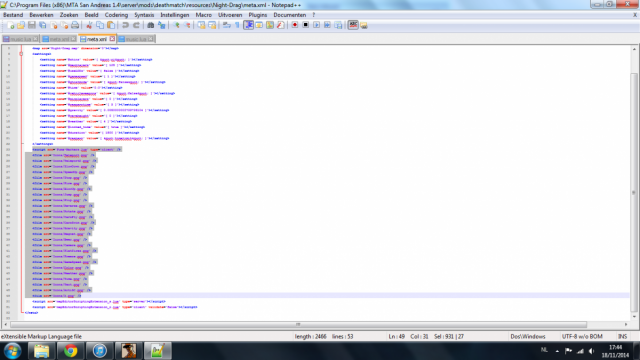Run the macro multiple times icon
640x360 pixels.
[x=327, y=25]
